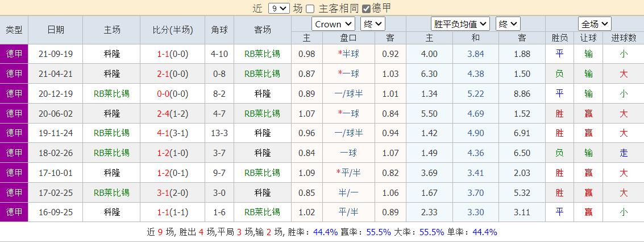
Task: Click the 单率 44.4% summary value
Action: (485, 232)
